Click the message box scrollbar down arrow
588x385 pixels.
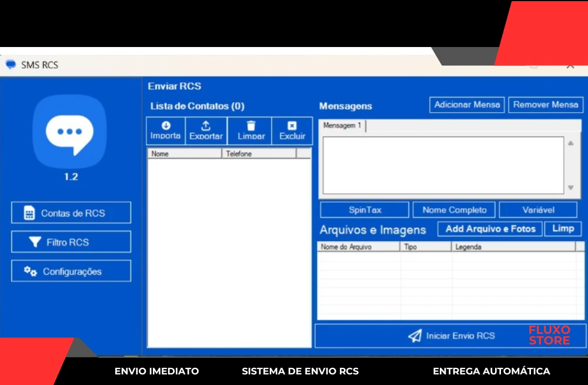click(570, 188)
